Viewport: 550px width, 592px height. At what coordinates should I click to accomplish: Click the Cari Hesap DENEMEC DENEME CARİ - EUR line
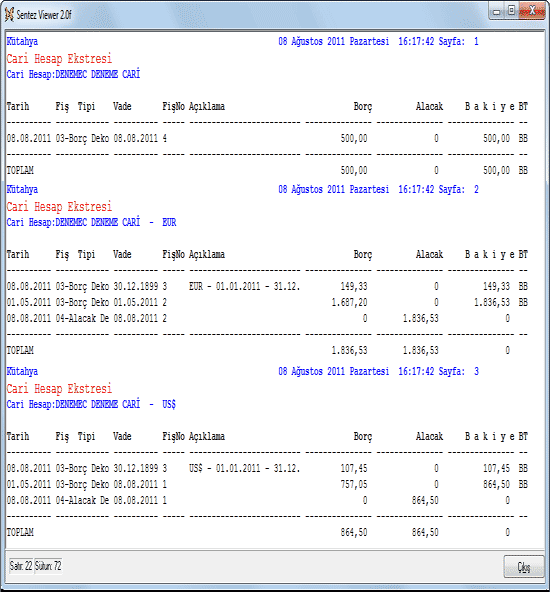click(x=91, y=222)
